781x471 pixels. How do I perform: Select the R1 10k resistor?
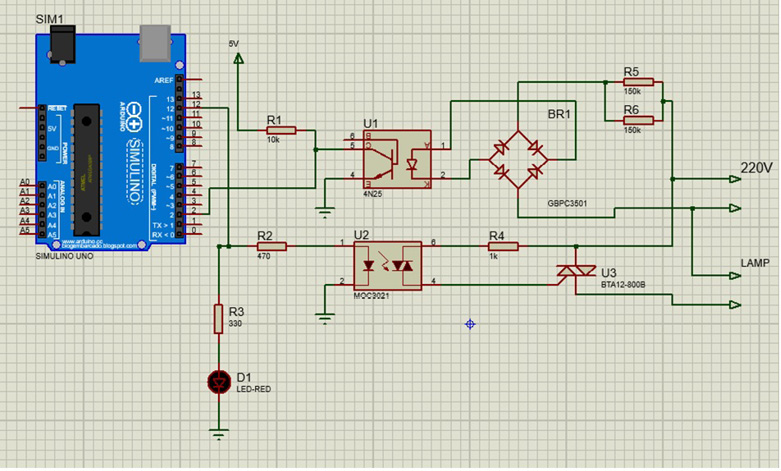281,130
